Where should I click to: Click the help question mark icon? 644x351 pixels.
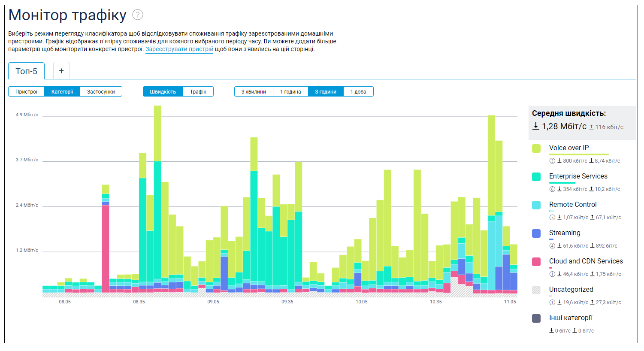(137, 15)
